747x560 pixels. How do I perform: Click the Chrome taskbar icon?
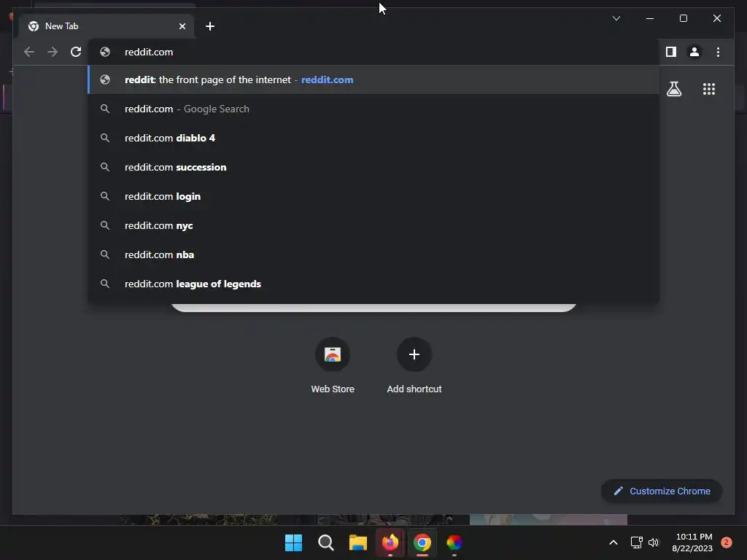click(x=422, y=542)
